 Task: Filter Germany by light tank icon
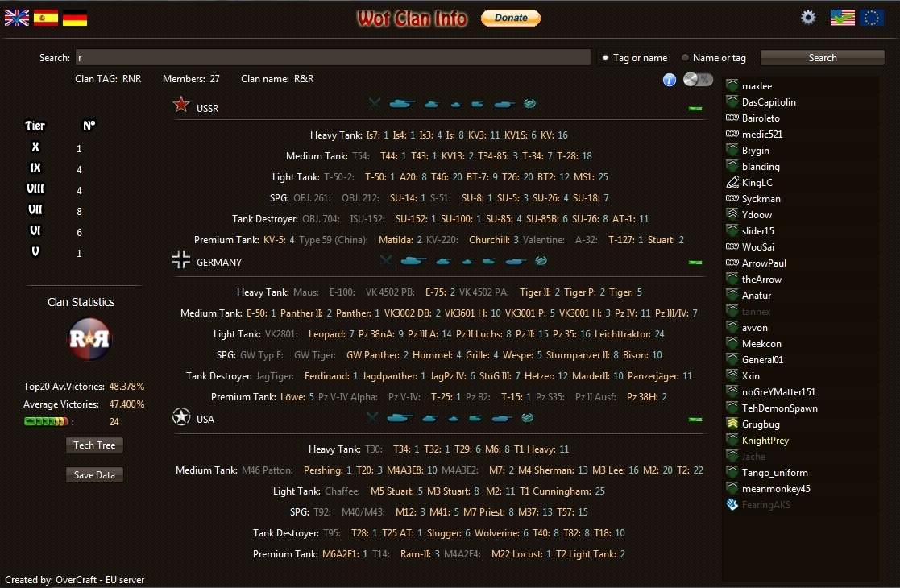(x=467, y=262)
